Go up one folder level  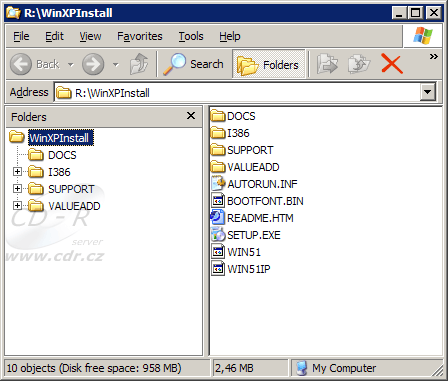(139, 64)
